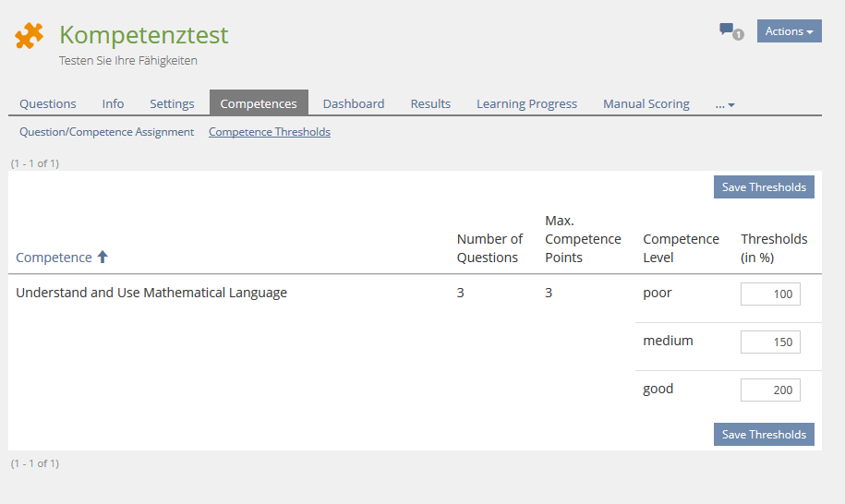Image resolution: width=845 pixels, height=504 pixels.
Task: Click 'Understand and Use Mathematical Language' row
Action: coord(415,293)
